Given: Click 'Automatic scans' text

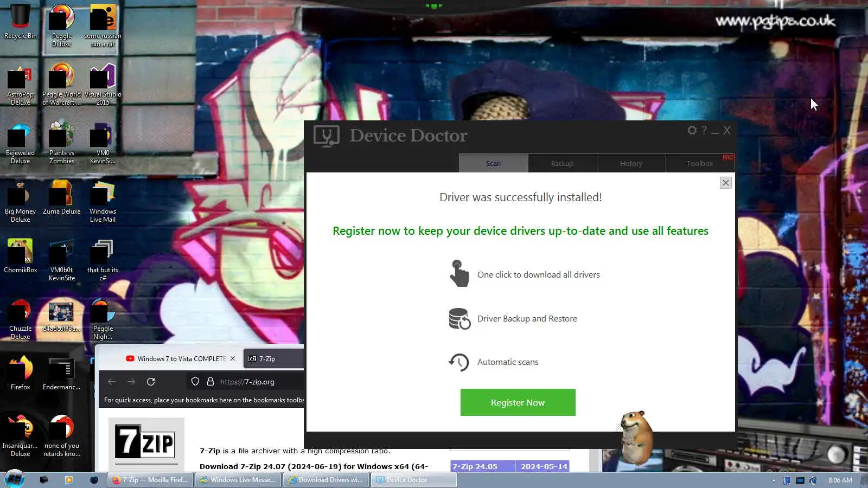Looking at the screenshot, I should point(508,362).
